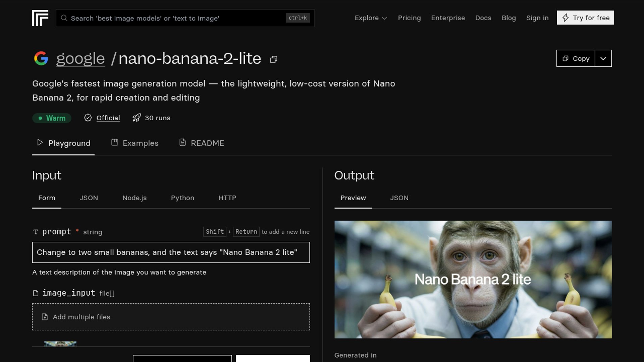Select the output JSON tab
The width and height of the screenshot is (644, 362).
coord(399,198)
